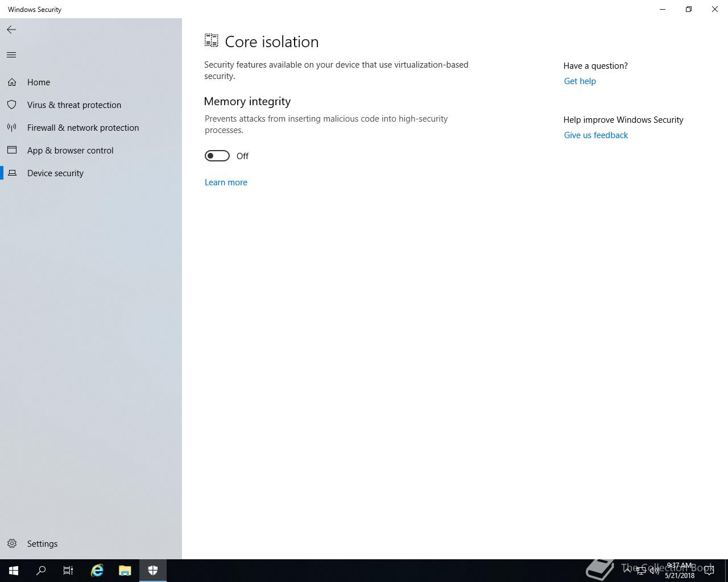Screen dimensions: 728x582
Task: Follow the Learn more link
Action: (x=226, y=182)
